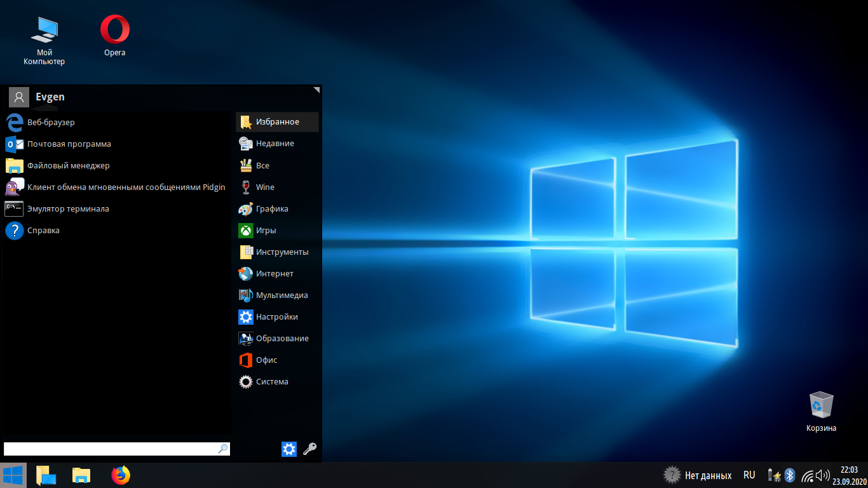Select the Мультимедиа category

coord(281,295)
